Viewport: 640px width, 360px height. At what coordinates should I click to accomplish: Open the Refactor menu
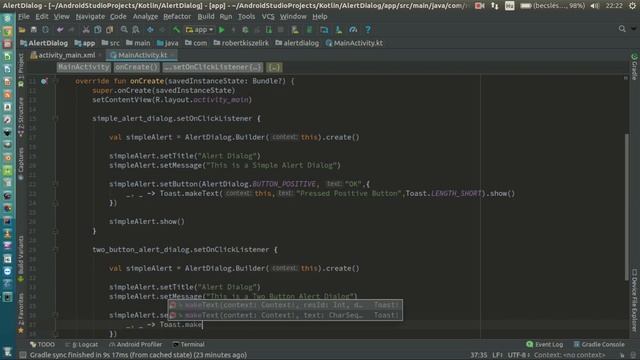(x=177, y=17)
